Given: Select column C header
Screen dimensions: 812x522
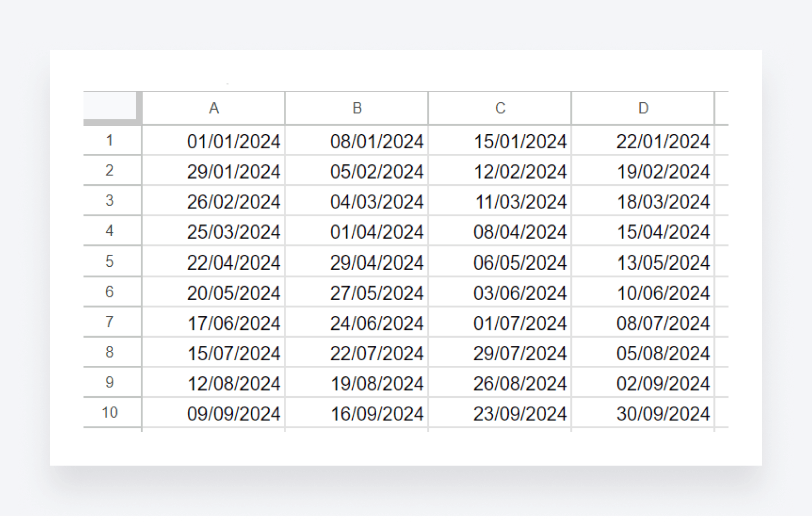Looking at the screenshot, I should pos(500,108).
